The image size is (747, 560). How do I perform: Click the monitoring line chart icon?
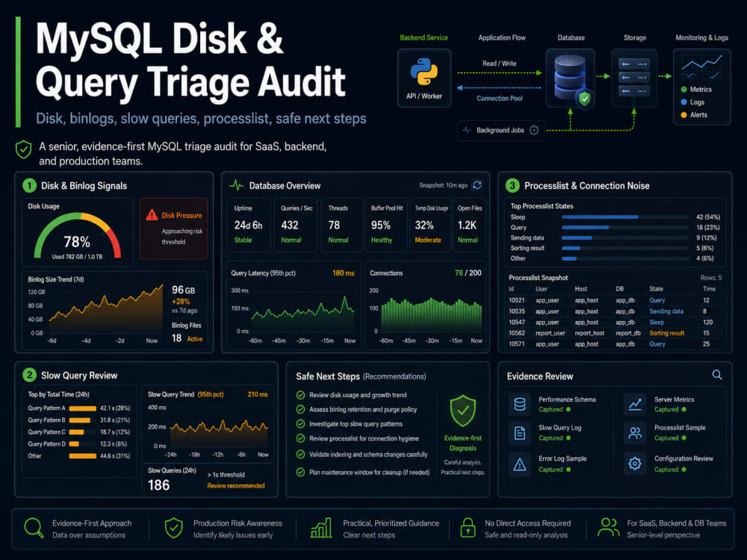[701, 67]
